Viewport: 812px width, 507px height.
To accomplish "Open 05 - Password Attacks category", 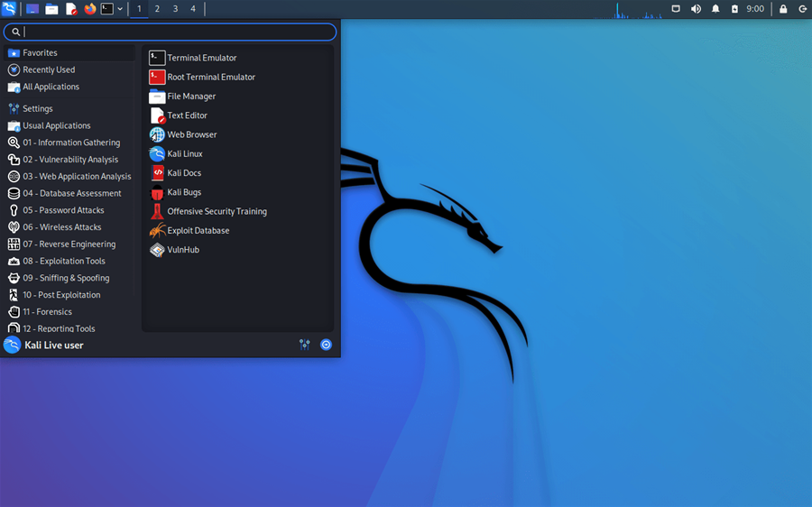I will click(69, 210).
